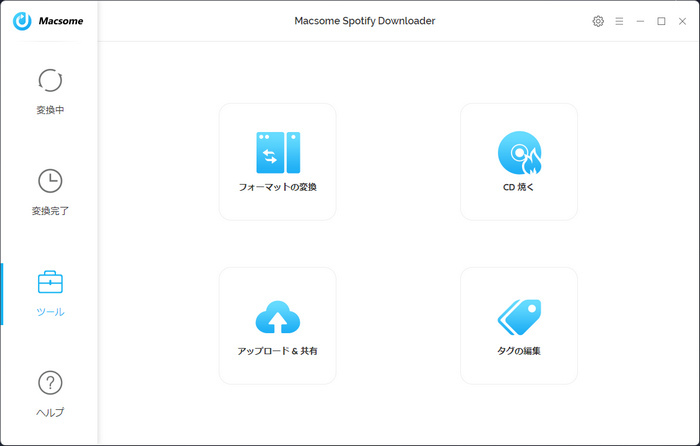Maximize the Macsome window
Viewport: 700px width, 446px height.
point(661,21)
